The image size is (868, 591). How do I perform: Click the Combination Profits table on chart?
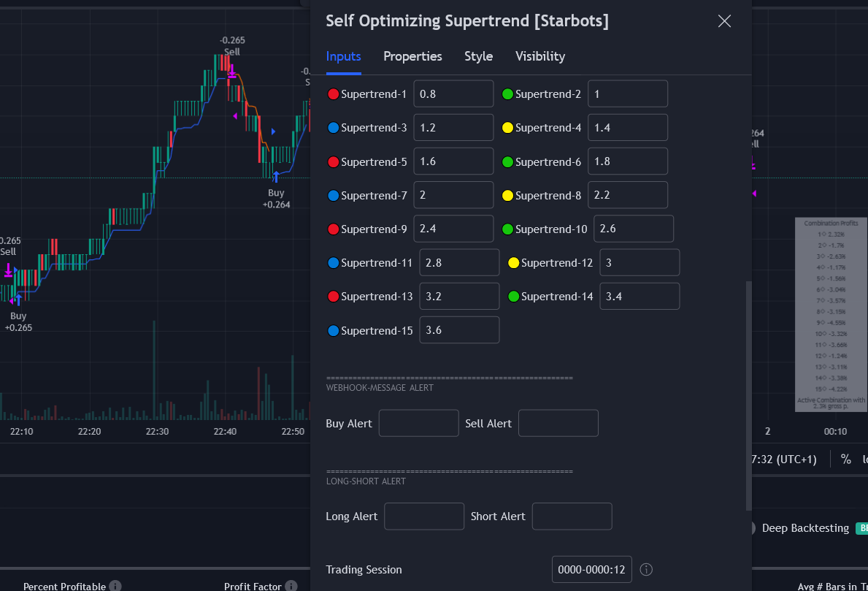(831, 315)
